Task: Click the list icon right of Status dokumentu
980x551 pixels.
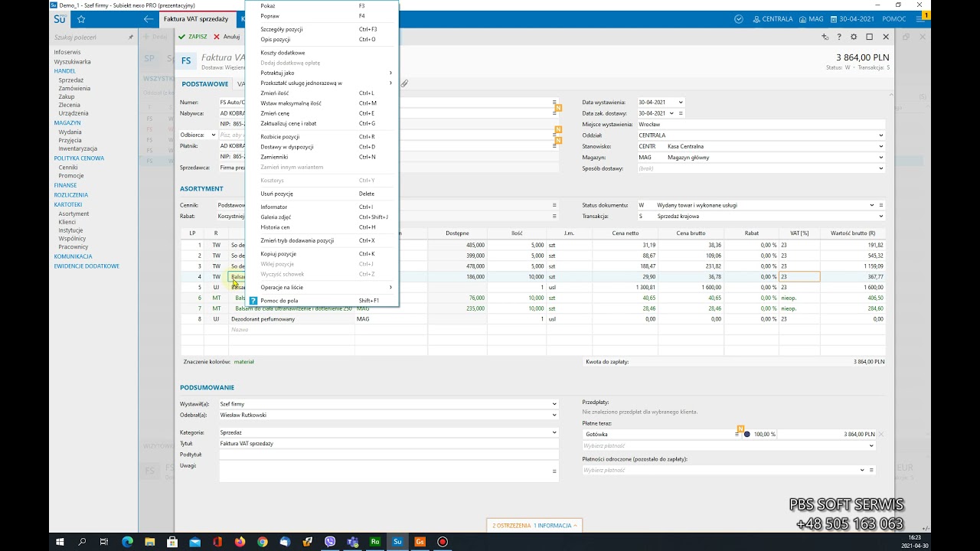Action: tap(881, 205)
